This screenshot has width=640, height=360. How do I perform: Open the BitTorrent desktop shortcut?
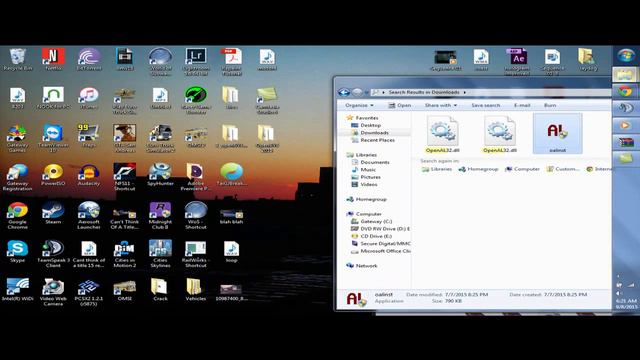89,60
